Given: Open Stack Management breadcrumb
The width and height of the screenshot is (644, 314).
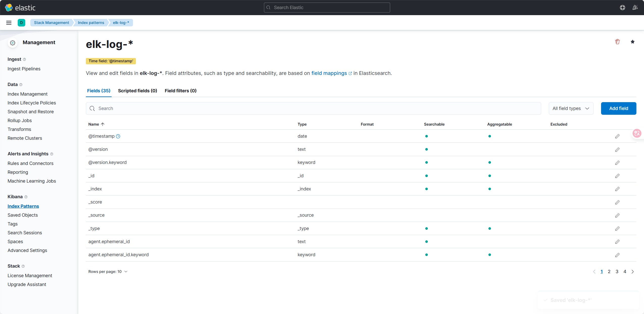Looking at the screenshot, I should pyautogui.click(x=52, y=23).
